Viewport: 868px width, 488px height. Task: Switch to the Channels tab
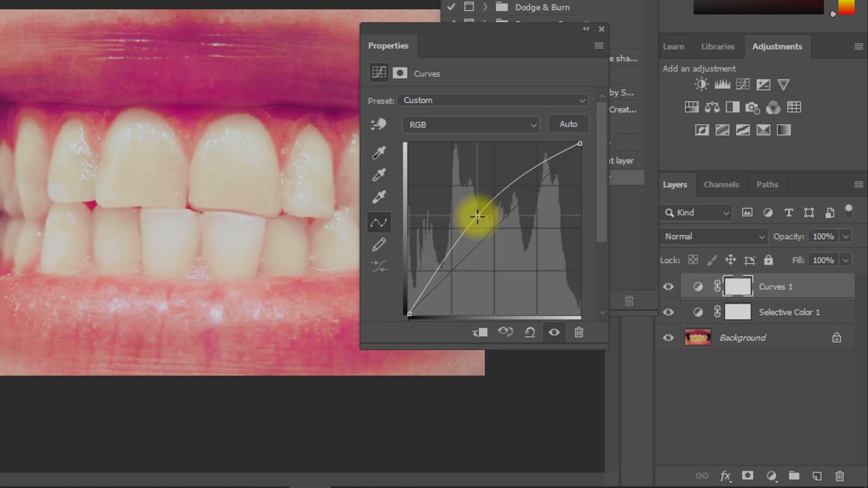[x=722, y=184]
